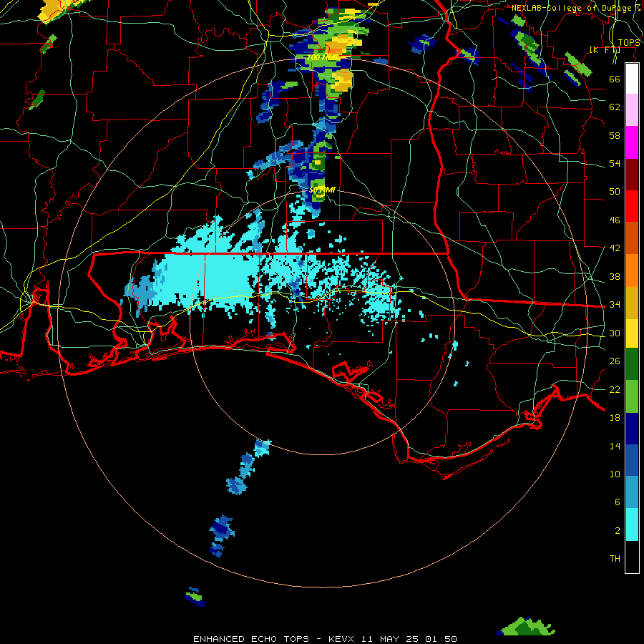Click the light green legend swatch
The width and height of the screenshot is (644, 644).
pos(632,396)
